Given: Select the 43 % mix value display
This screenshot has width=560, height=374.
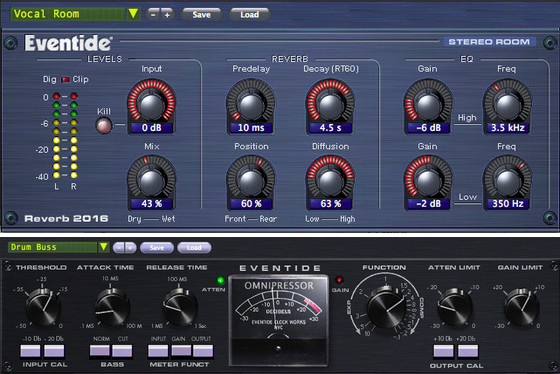Looking at the screenshot, I should pyautogui.click(x=151, y=204).
